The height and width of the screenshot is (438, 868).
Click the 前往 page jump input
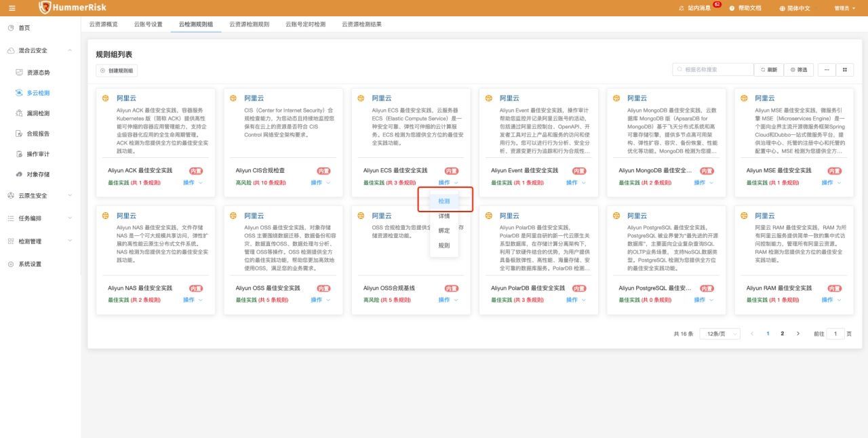836,334
